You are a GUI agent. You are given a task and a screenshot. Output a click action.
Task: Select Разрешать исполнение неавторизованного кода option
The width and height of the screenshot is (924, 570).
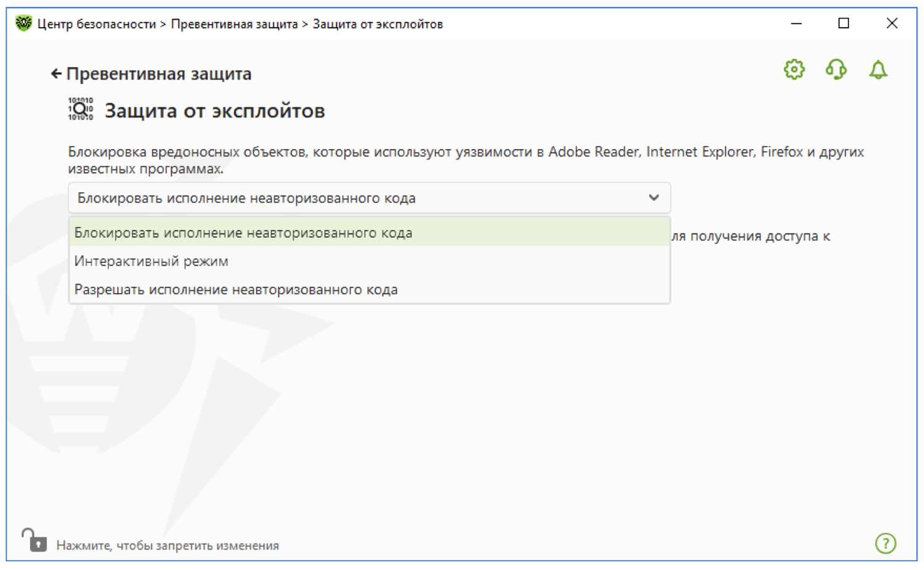236,290
